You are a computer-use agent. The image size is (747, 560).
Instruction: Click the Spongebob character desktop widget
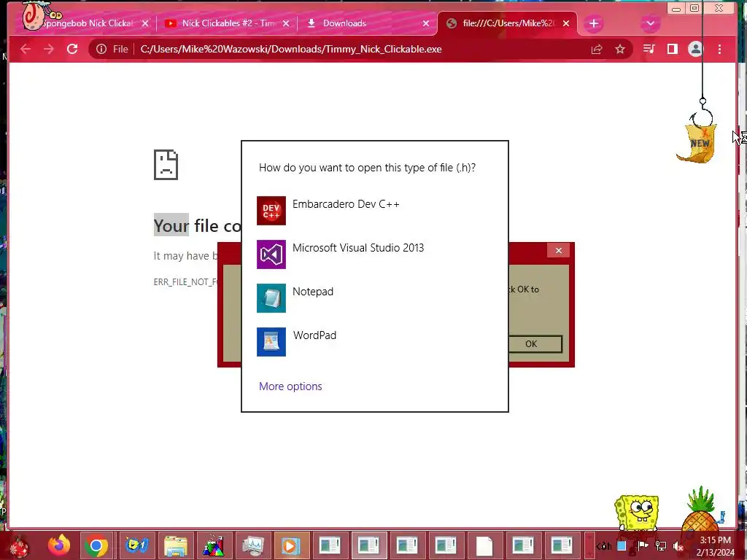tap(637, 513)
